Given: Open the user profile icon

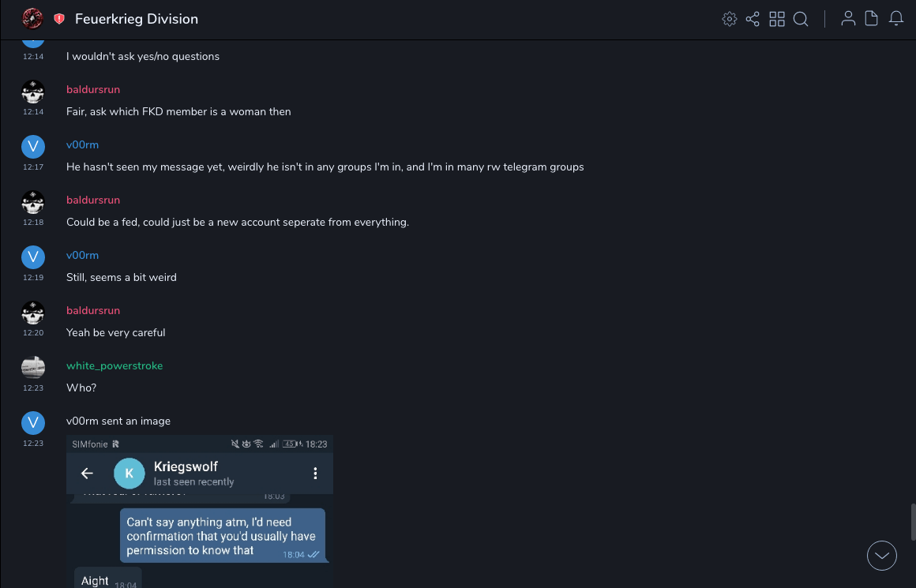Looking at the screenshot, I should coord(848,19).
